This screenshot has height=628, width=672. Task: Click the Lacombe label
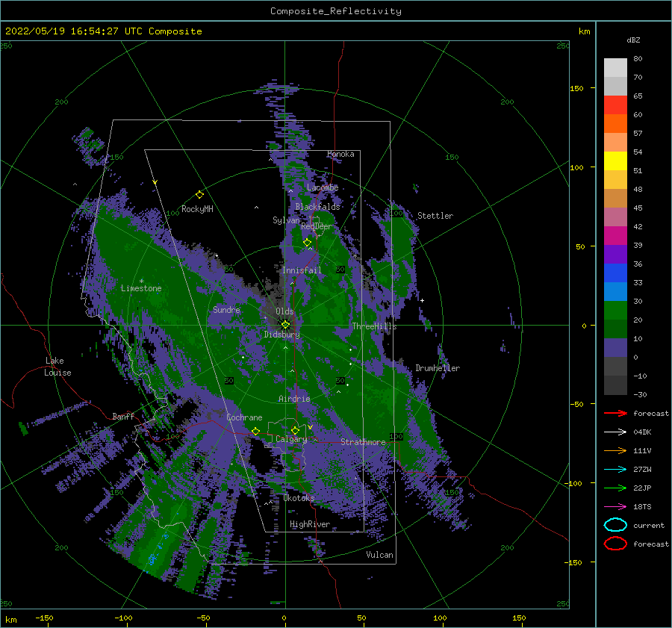pos(323,187)
